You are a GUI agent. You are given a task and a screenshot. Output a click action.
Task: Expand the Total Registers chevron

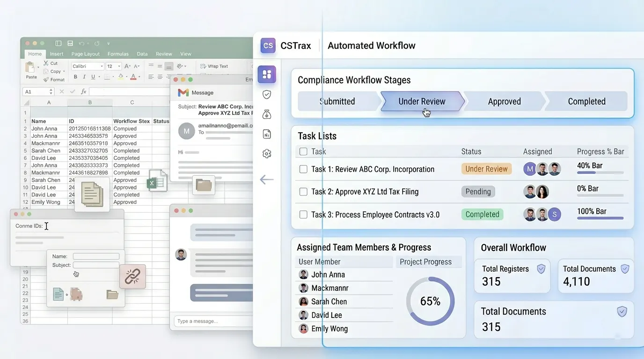tap(542, 269)
